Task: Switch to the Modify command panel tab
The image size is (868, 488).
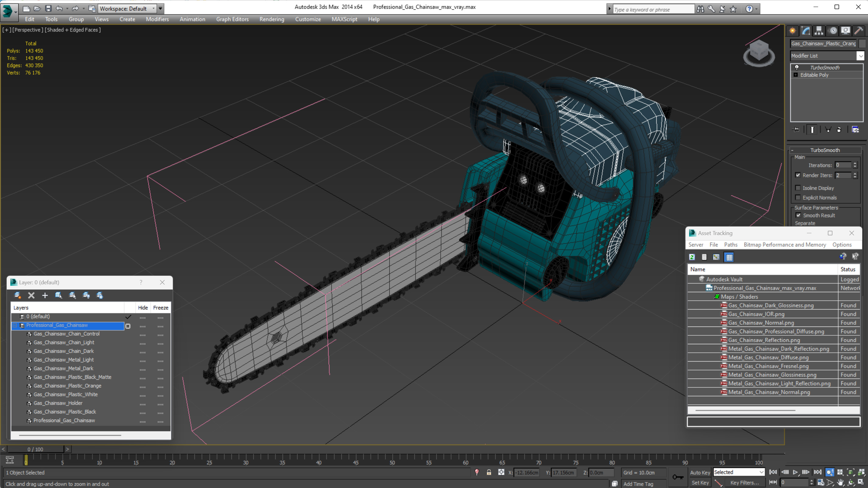Action: 806,31
